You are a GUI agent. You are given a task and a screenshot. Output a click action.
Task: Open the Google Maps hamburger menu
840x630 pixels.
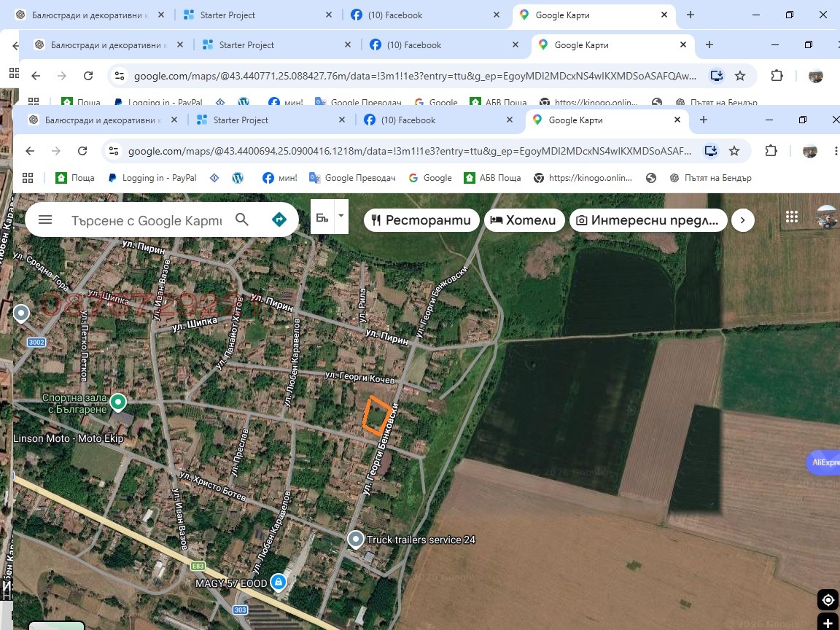pos(45,219)
